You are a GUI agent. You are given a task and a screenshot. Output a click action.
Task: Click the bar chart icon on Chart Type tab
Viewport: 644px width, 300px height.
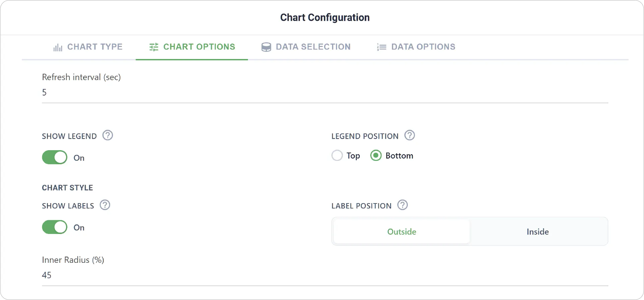58,47
